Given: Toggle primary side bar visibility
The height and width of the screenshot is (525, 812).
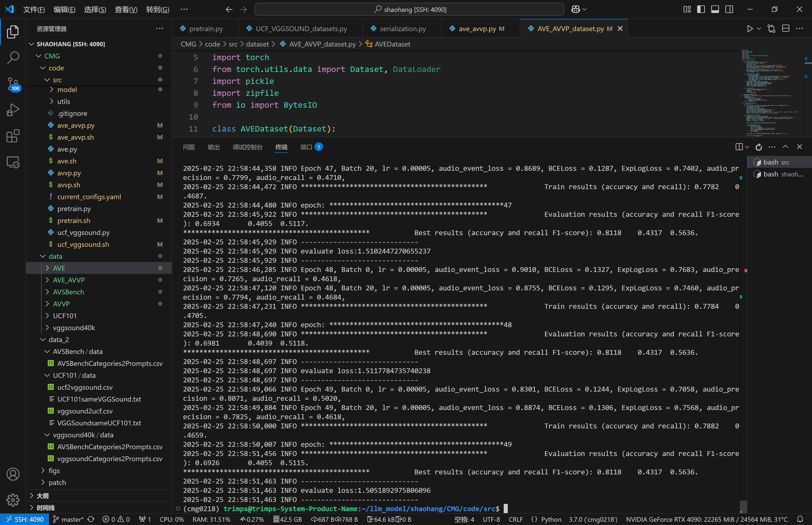Looking at the screenshot, I should click(701, 9).
